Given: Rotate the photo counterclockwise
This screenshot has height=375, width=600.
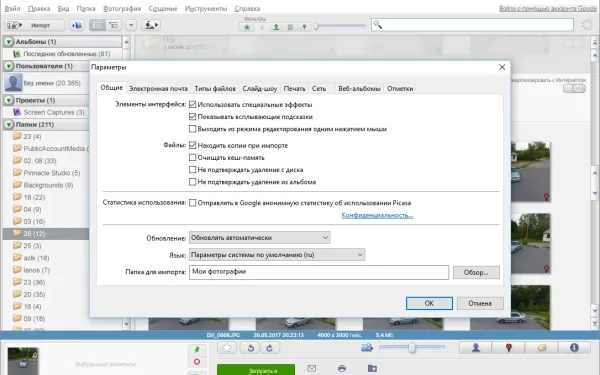Looking at the screenshot, I should pos(251,347).
